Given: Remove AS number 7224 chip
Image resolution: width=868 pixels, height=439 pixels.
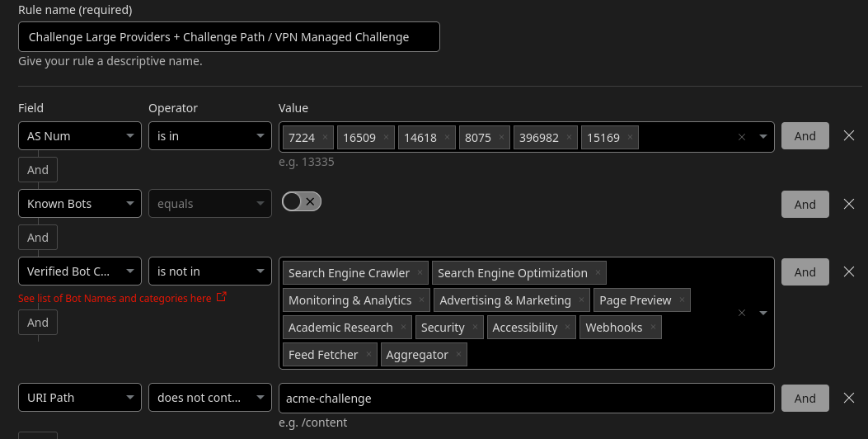Looking at the screenshot, I should pos(325,138).
